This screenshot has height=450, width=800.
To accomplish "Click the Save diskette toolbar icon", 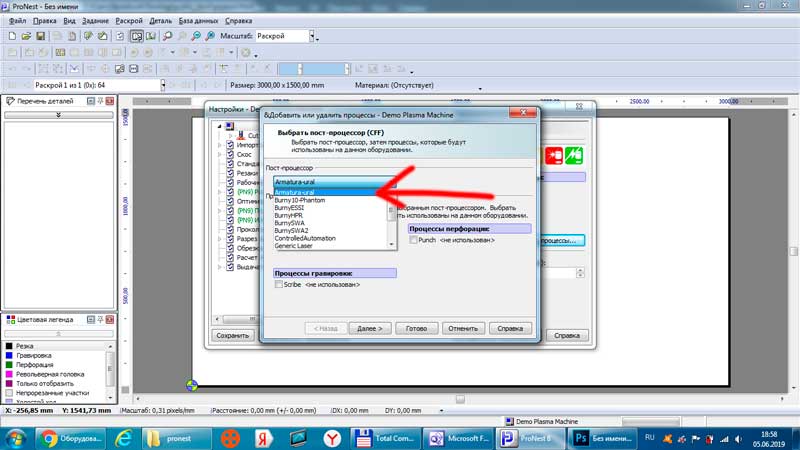I will pos(40,36).
